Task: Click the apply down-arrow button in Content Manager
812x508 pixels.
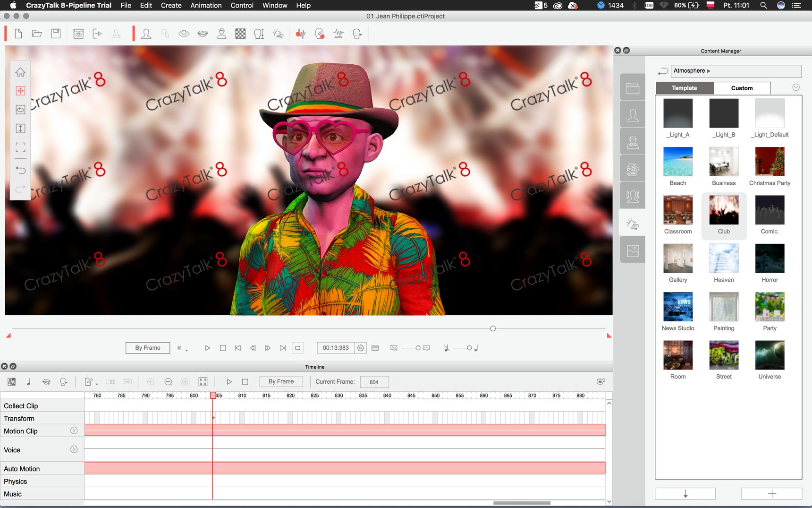Action: click(x=685, y=494)
